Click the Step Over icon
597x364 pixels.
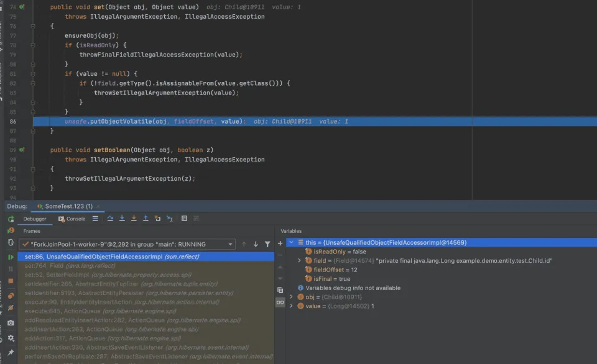click(110, 218)
